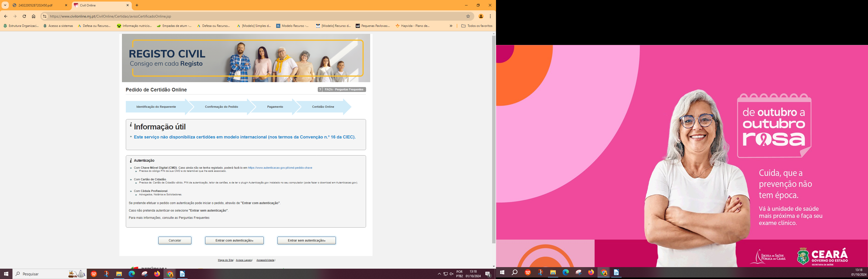Select the Certidão Online step
The height and width of the screenshot is (279, 868).
pos(323,107)
